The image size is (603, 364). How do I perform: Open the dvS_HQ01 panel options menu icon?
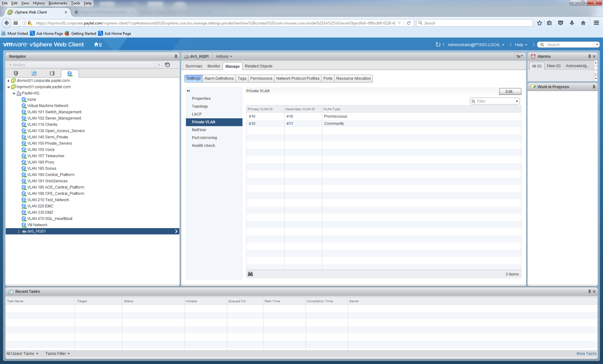click(519, 56)
